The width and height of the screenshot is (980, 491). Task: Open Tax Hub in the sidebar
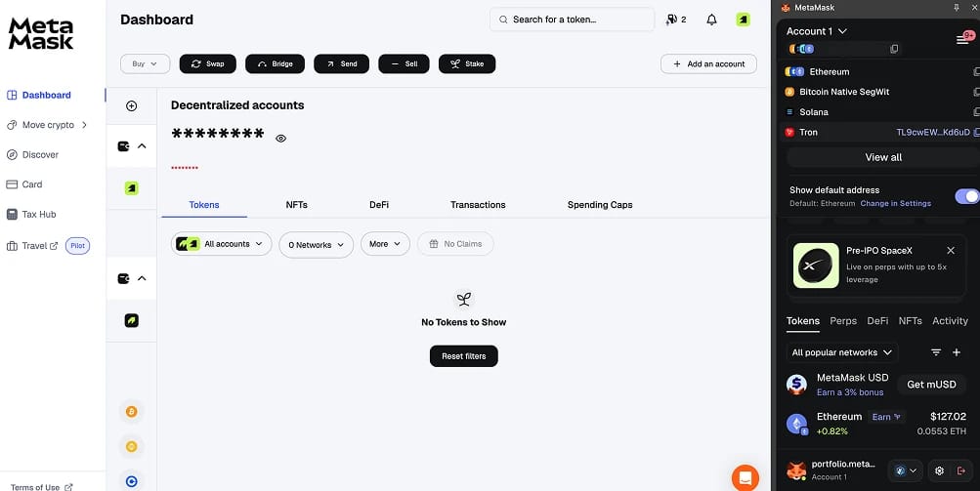point(31,215)
